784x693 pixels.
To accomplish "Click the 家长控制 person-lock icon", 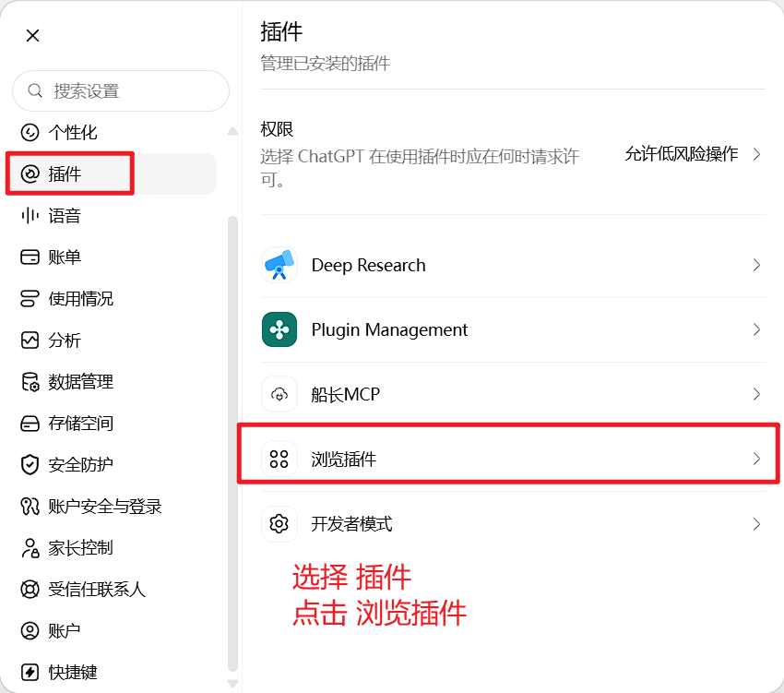I will [30, 548].
